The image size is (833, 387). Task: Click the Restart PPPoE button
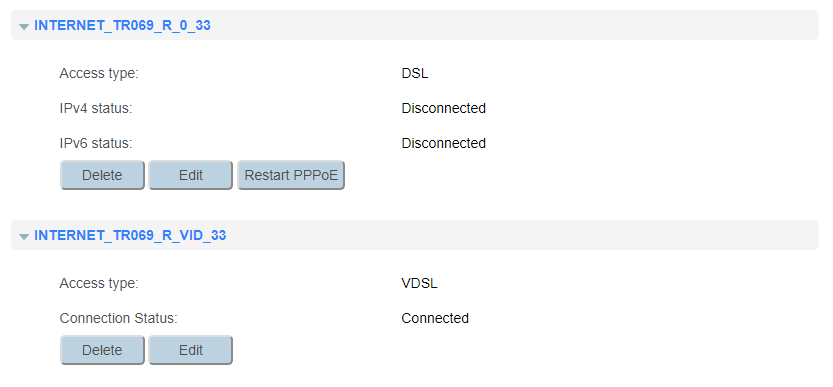point(291,175)
